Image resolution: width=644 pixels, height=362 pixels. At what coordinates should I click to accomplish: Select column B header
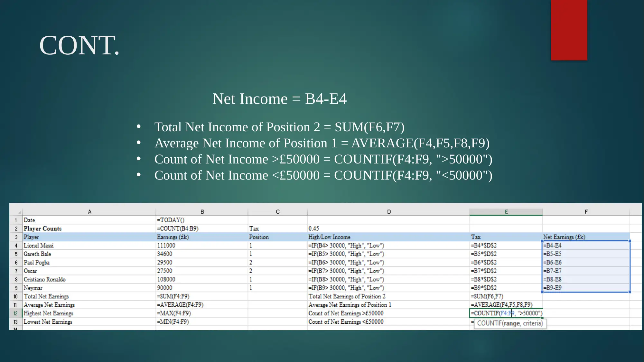[202, 212]
